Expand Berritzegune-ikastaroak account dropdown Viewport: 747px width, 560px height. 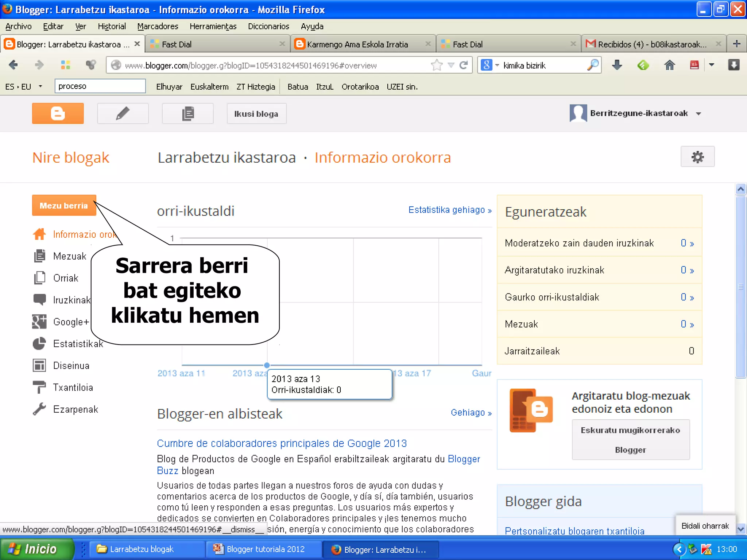tap(698, 114)
